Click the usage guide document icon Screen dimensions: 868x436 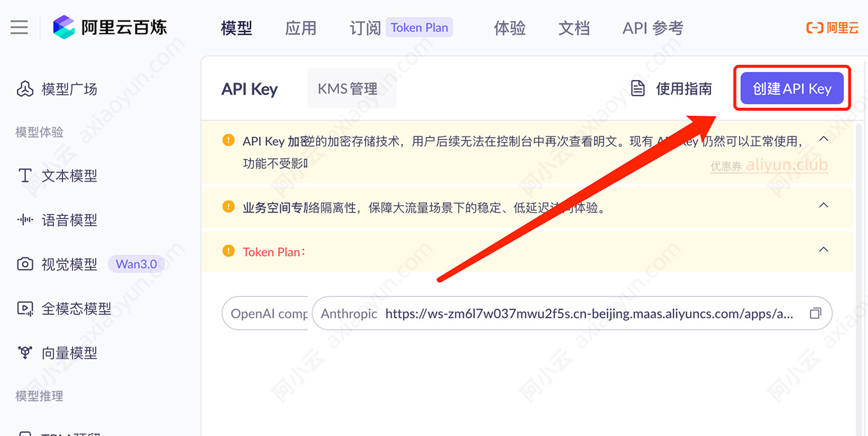coord(637,89)
